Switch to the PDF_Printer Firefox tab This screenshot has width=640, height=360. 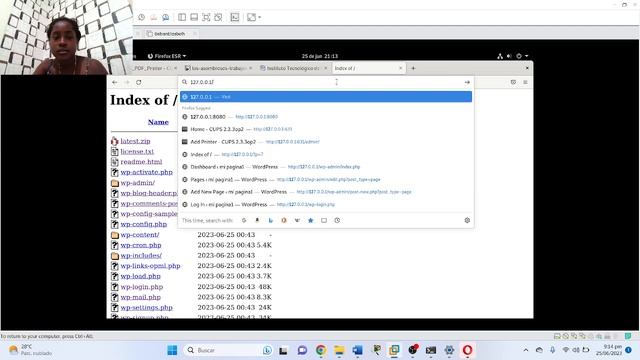click(154, 68)
